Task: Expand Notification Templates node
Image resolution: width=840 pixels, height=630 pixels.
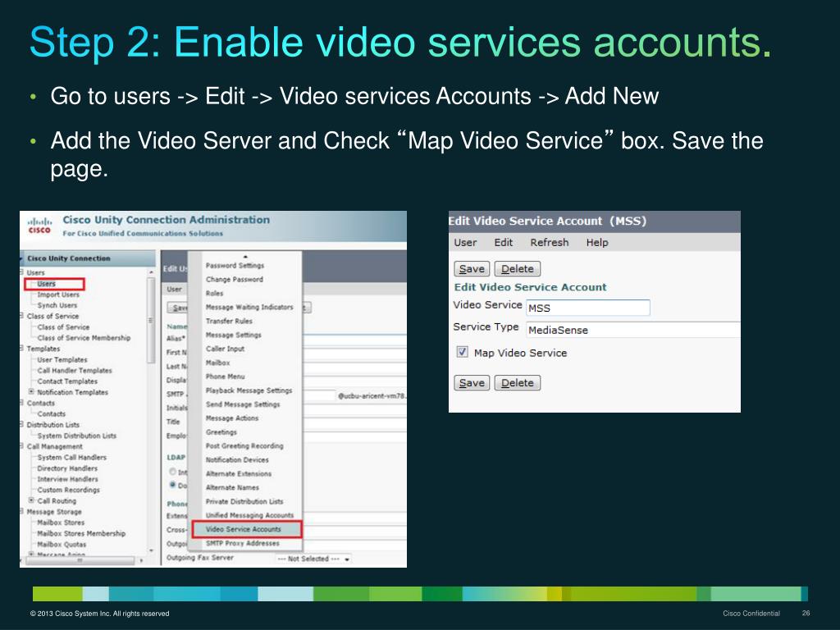Action: (32, 391)
